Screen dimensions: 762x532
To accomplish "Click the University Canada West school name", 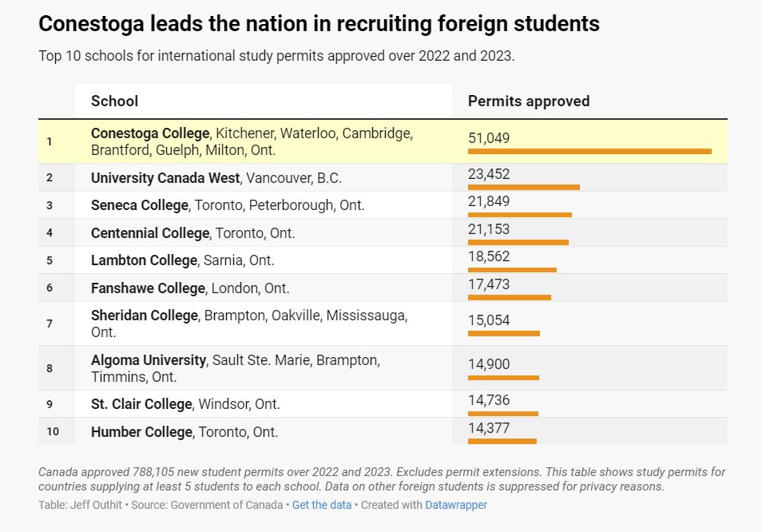I will (x=165, y=177).
